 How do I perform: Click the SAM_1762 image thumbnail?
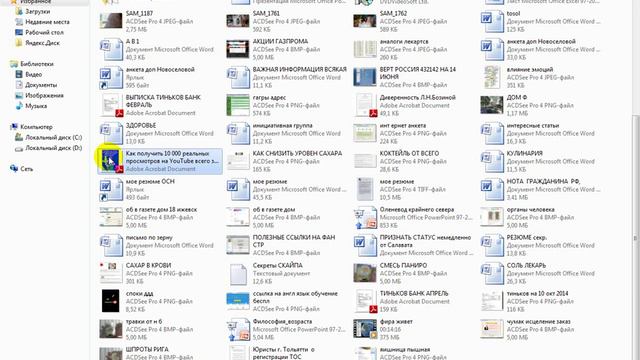point(364,21)
